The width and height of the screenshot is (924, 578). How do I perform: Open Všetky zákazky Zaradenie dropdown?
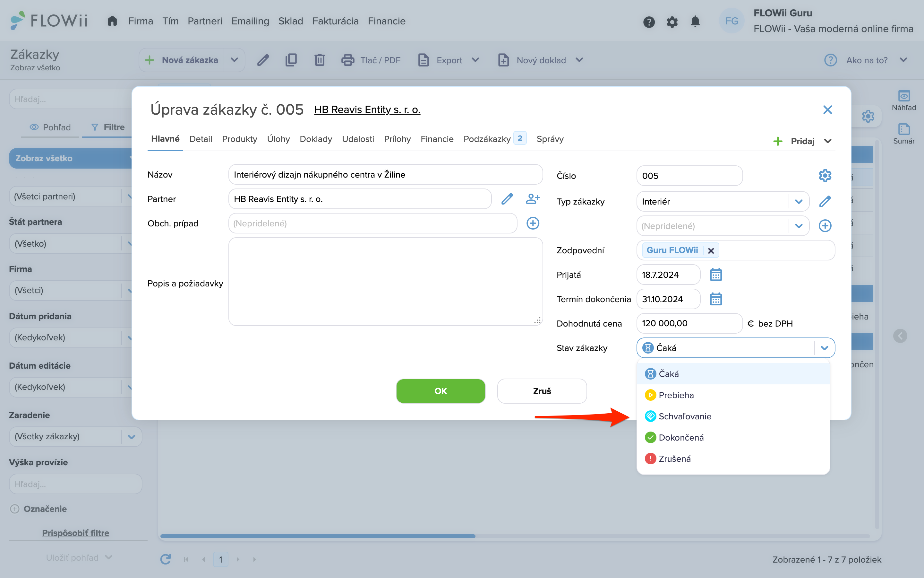click(131, 437)
